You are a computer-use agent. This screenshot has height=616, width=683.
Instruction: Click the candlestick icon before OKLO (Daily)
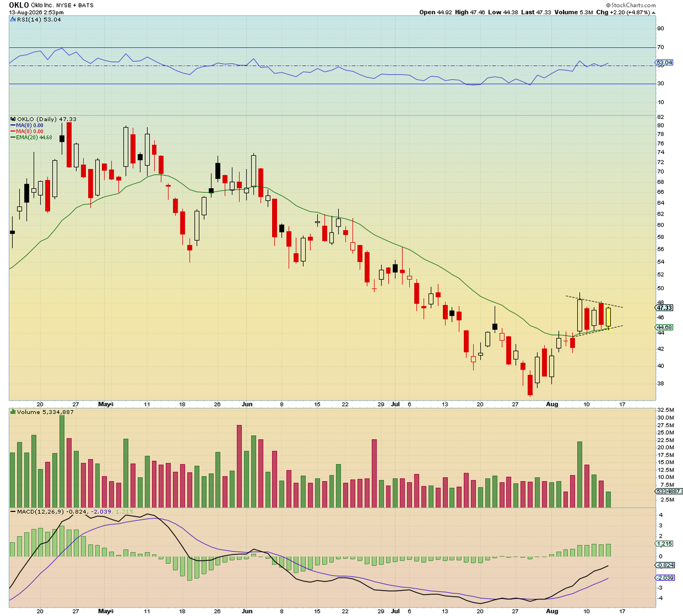pyautogui.click(x=12, y=119)
